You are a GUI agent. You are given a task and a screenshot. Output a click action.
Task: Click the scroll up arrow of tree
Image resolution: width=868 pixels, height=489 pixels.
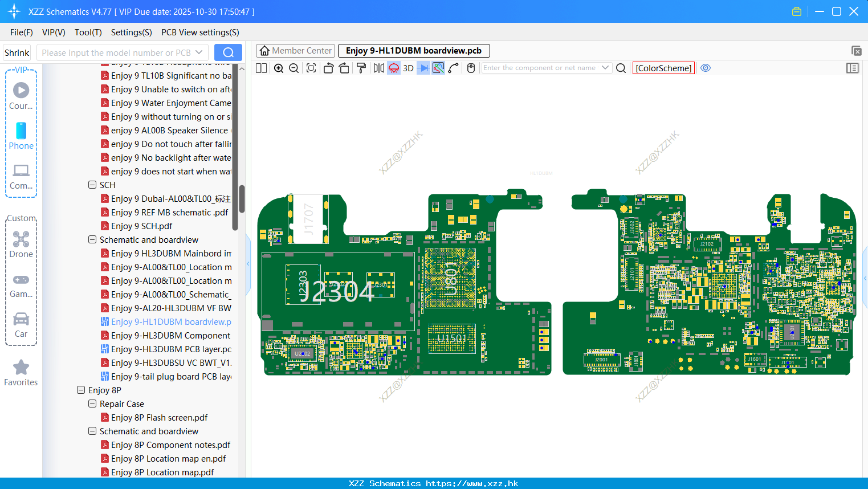242,68
